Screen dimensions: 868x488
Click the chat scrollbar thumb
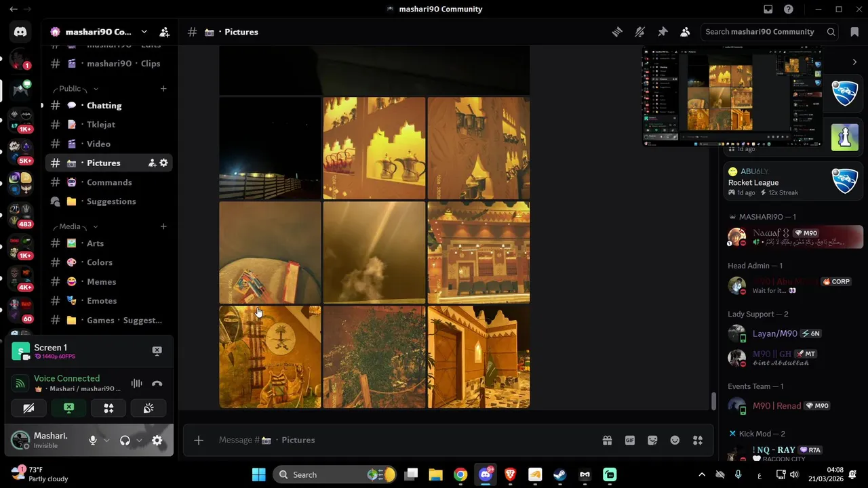coord(713,401)
